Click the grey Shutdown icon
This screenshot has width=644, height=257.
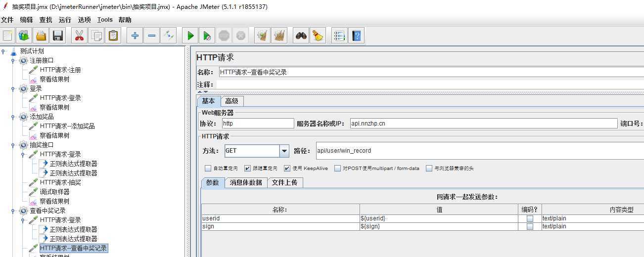[241, 36]
